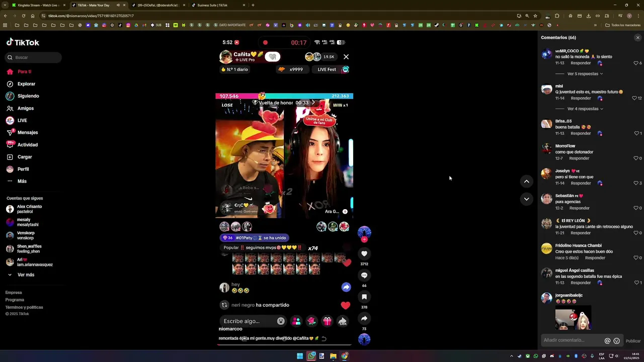Open Términos y políticas link
Image resolution: width=644 pixels, height=362 pixels.
pyautogui.click(x=24, y=307)
